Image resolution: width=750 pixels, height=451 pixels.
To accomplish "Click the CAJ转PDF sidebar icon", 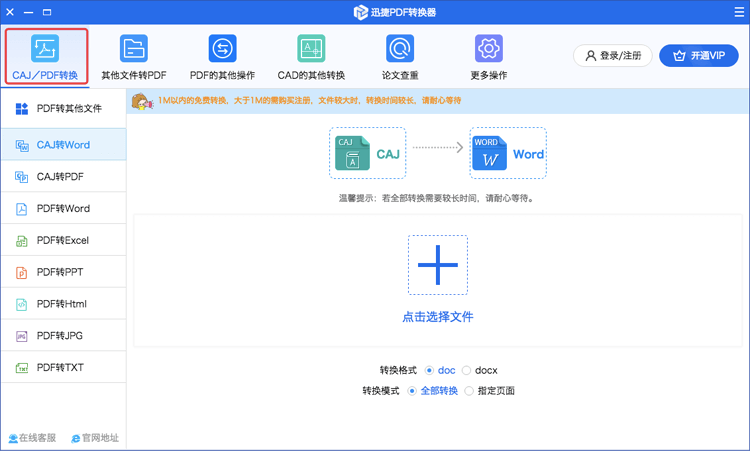I will (x=22, y=177).
